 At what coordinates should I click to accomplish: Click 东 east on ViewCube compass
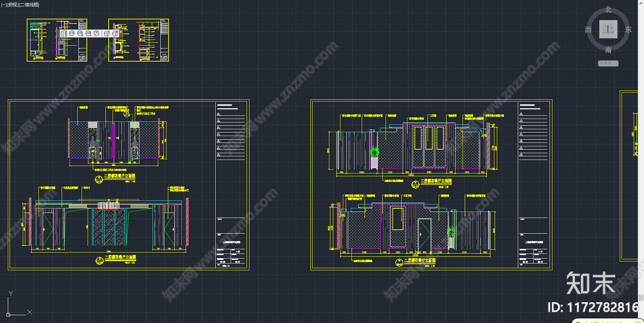pos(628,29)
